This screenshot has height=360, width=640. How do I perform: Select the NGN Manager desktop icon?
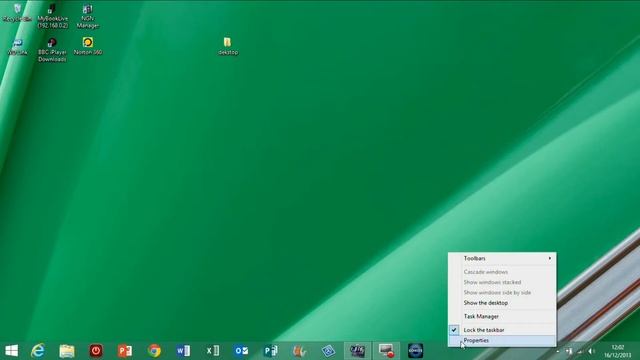tap(87, 16)
